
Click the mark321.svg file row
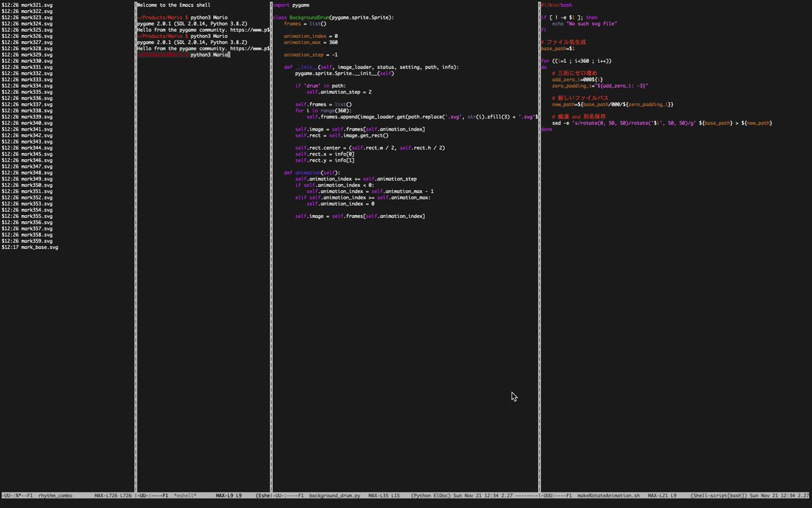(27, 5)
